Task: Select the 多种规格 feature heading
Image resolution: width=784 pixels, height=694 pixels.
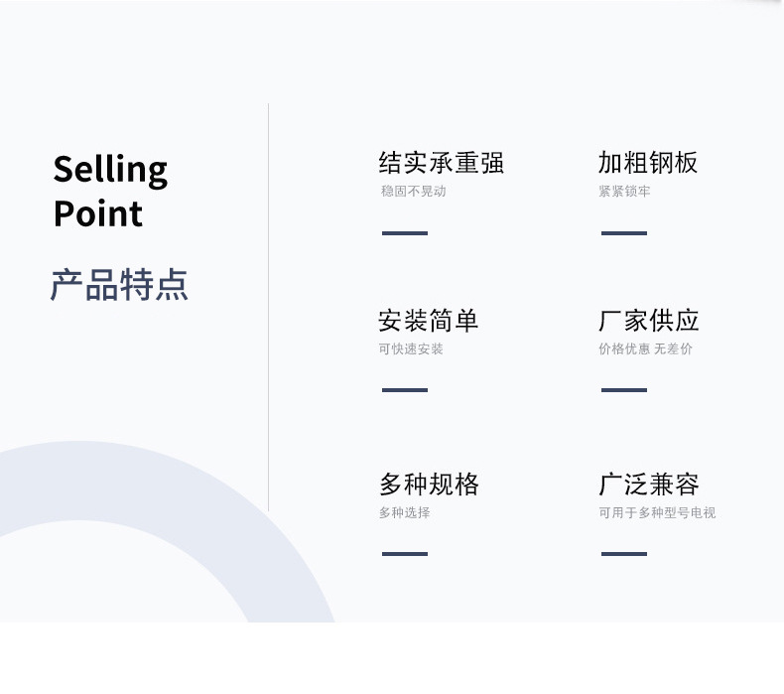Action: [429, 485]
